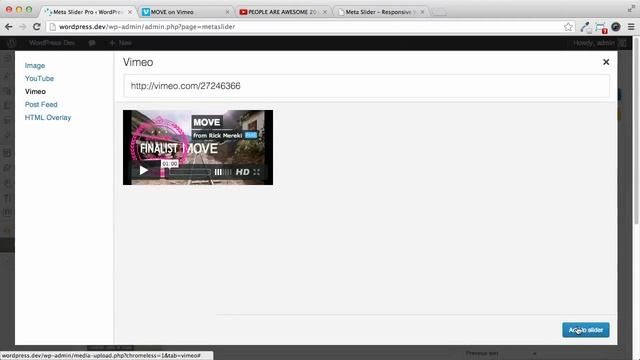
Task: Close the PEOPLE ARE AWESOME tab
Action: (325, 12)
